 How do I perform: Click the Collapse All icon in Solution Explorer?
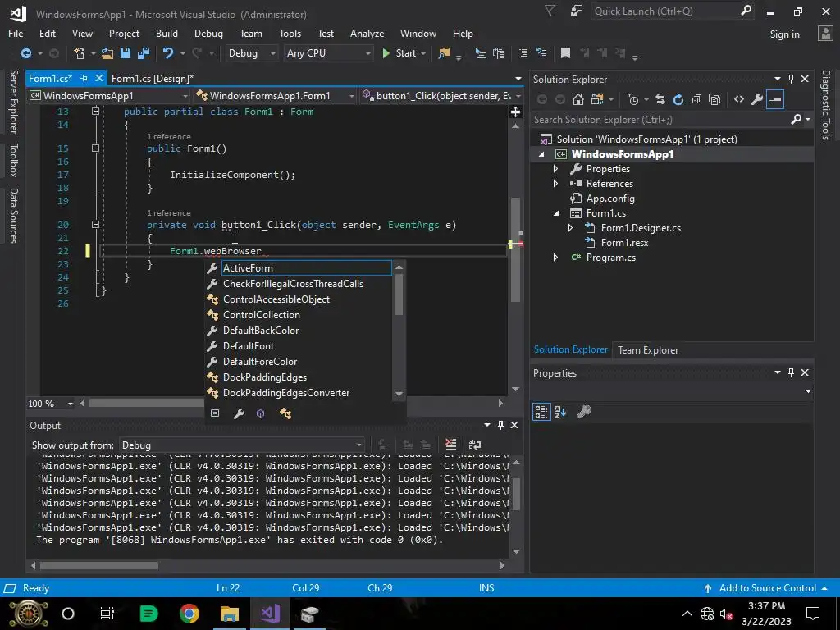696,99
